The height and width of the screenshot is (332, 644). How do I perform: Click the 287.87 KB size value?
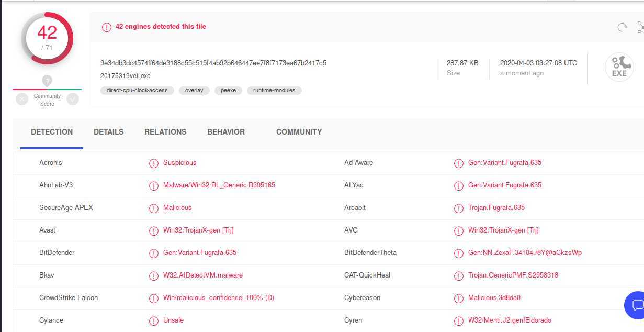point(462,63)
